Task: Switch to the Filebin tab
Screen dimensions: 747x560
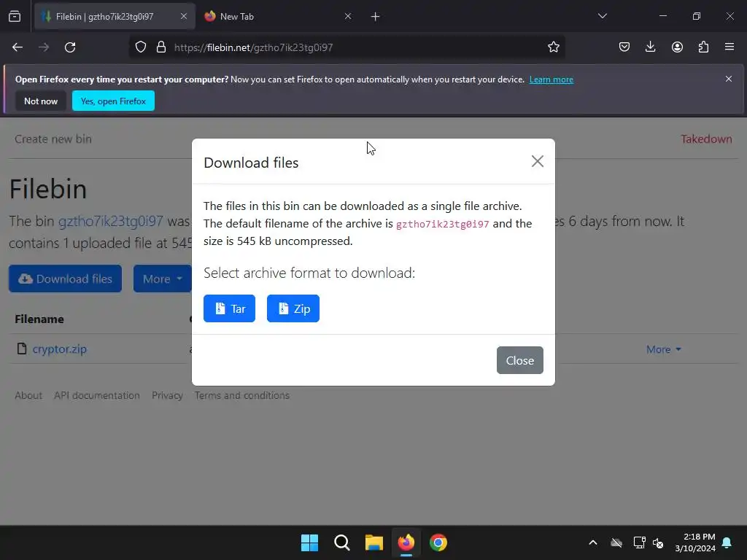Action: click(115, 17)
